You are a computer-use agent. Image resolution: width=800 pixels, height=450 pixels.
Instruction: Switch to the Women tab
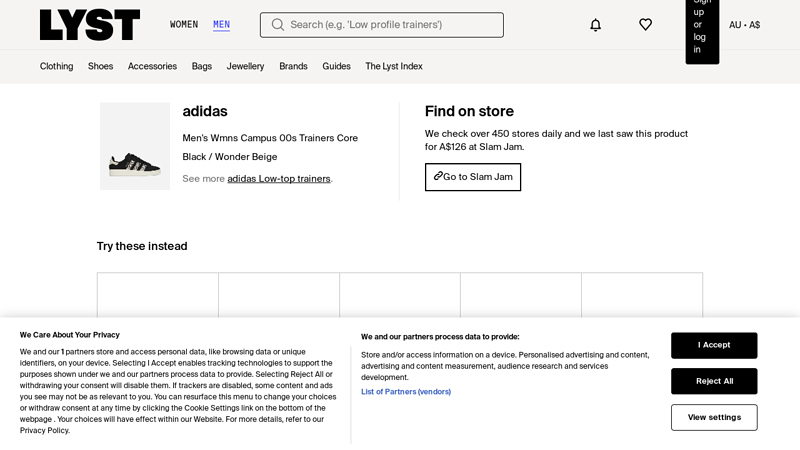pyautogui.click(x=184, y=24)
